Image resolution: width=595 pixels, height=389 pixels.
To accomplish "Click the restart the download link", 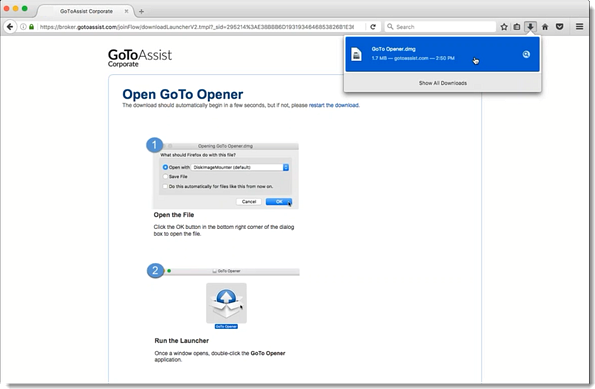I will coord(334,105).
